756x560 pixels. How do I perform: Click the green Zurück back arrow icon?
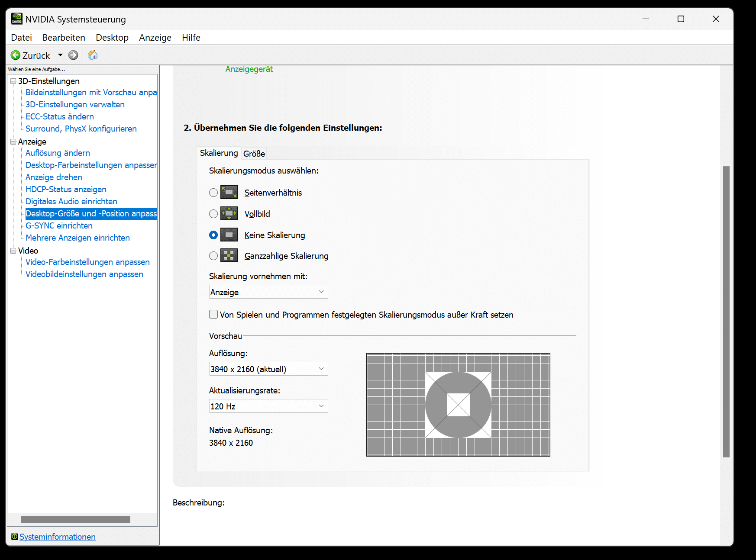[16, 55]
